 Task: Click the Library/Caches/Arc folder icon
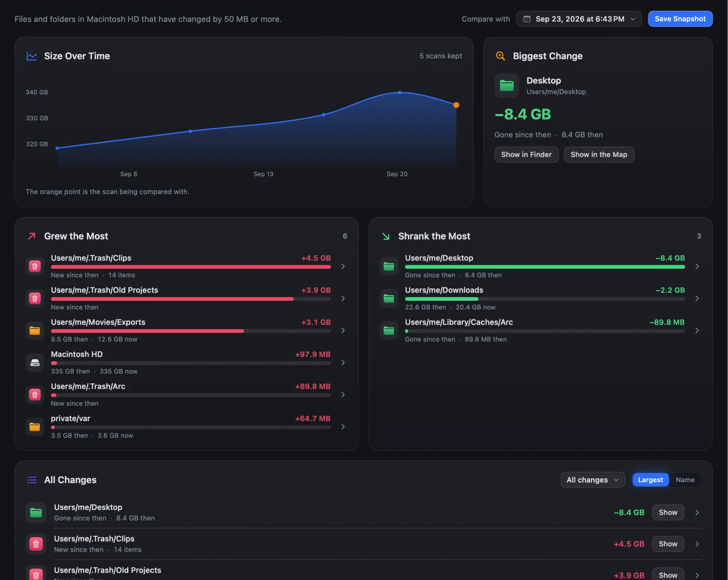[x=389, y=331]
